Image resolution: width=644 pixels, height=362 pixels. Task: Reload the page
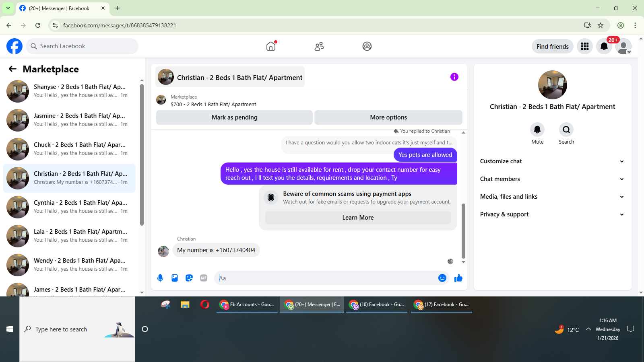[38, 25]
